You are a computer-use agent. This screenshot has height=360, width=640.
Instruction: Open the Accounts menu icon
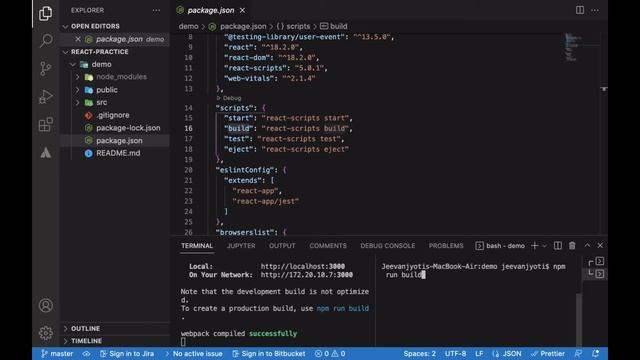46,305
